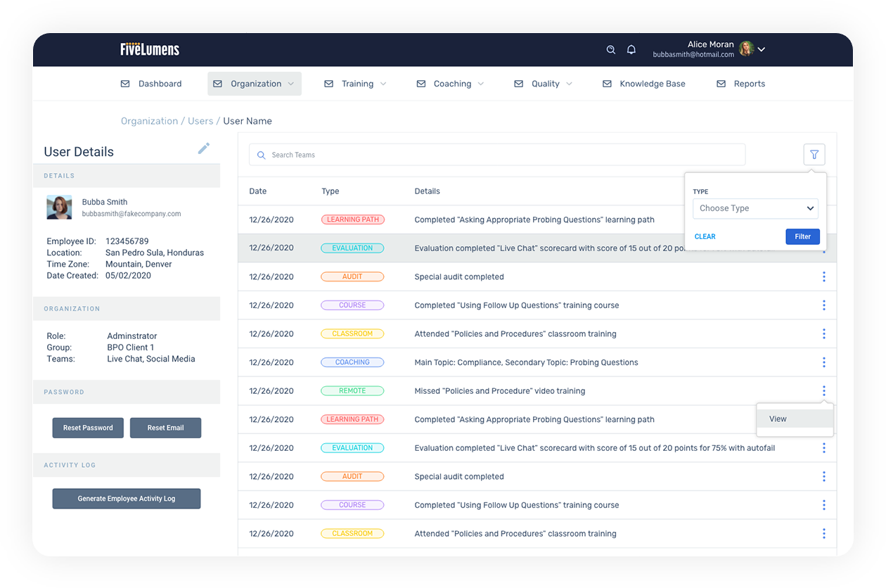Image resolution: width=886 pixels, height=588 pixels.
Task: Click Generate Employee Activity Log
Action: pos(127,499)
